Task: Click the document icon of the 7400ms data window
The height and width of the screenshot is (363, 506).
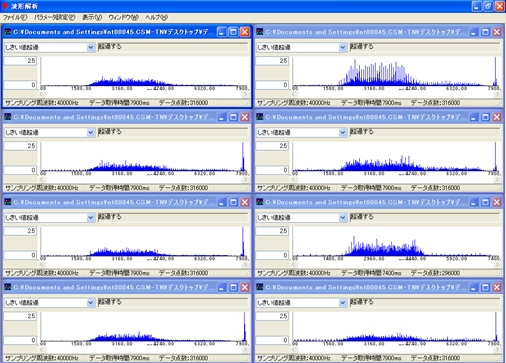Action: pyautogui.click(x=259, y=202)
